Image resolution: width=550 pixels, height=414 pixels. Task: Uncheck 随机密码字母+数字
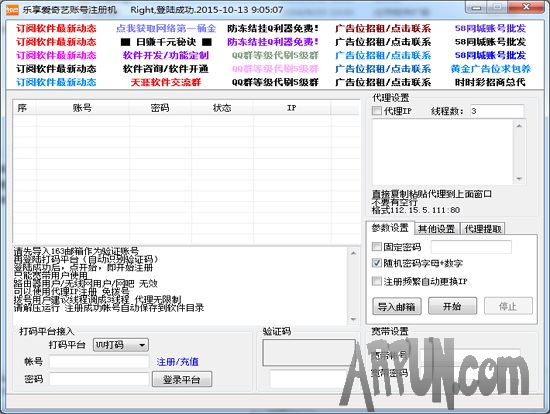pyautogui.click(x=377, y=263)
